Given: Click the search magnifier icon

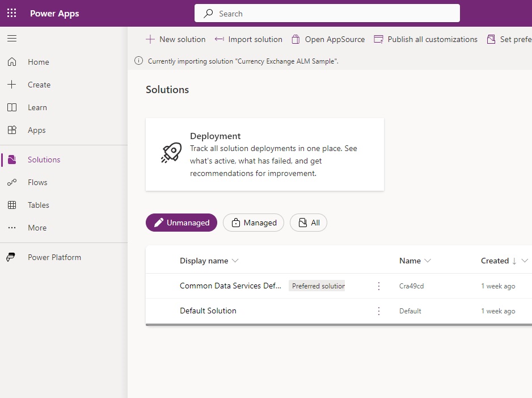Looking at the screenshot, I should (208, 14).
